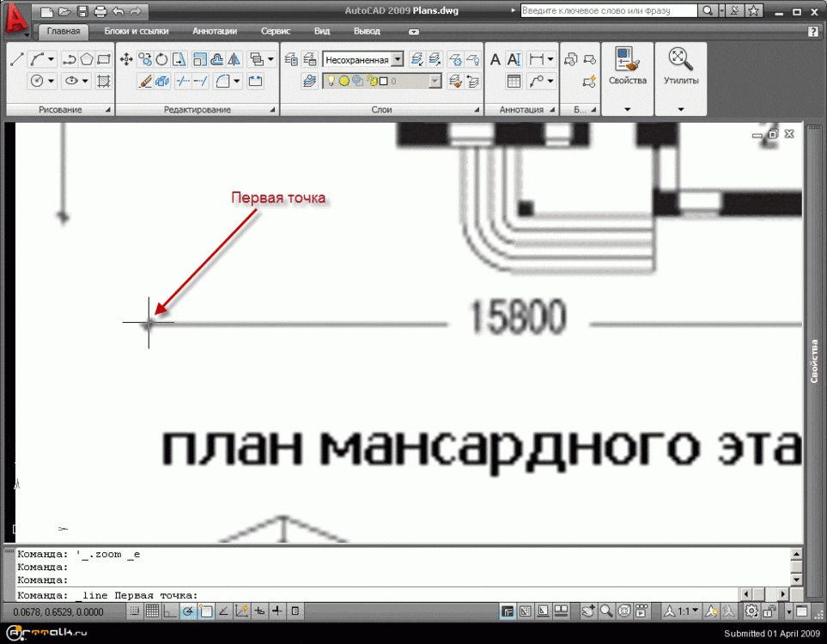Expand the Свойства panel arrow

tap(627, 109)
